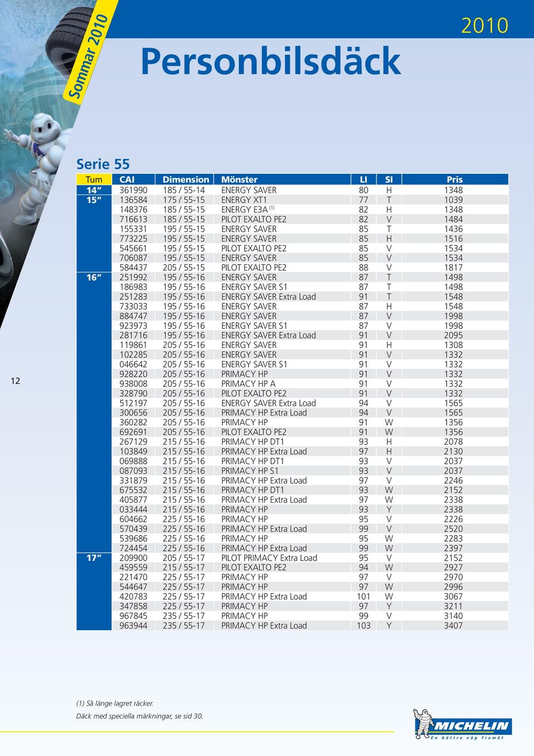The width and height of the screenshot is (534, 756).
Task: Select the 15" size label
Action: [93, 200]
